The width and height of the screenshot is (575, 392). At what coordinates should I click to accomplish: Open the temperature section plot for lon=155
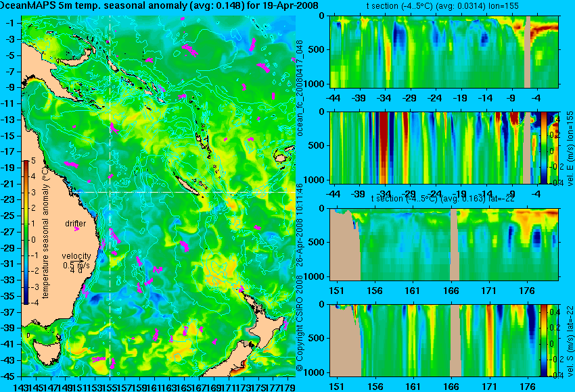444,51
